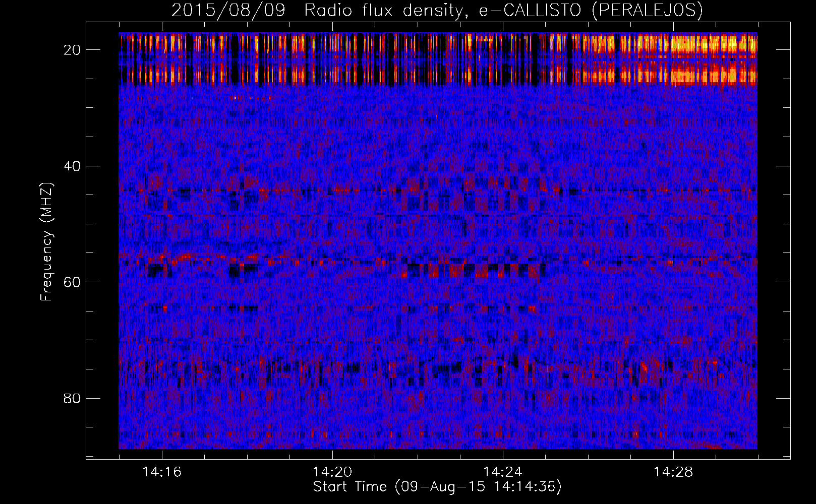Click the plot title "2015/08/09 Radio flux density, e-CALLISTO (PERALEJOS)"
This screenshot has height=504, width=816.
coord(437,11)
